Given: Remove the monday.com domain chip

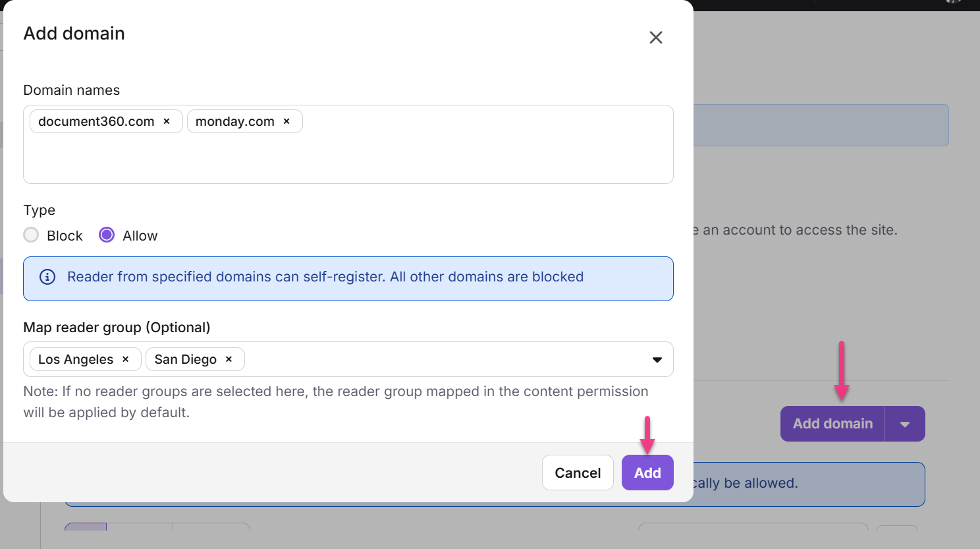Looking at the screenshot, I should pos(286,121).
